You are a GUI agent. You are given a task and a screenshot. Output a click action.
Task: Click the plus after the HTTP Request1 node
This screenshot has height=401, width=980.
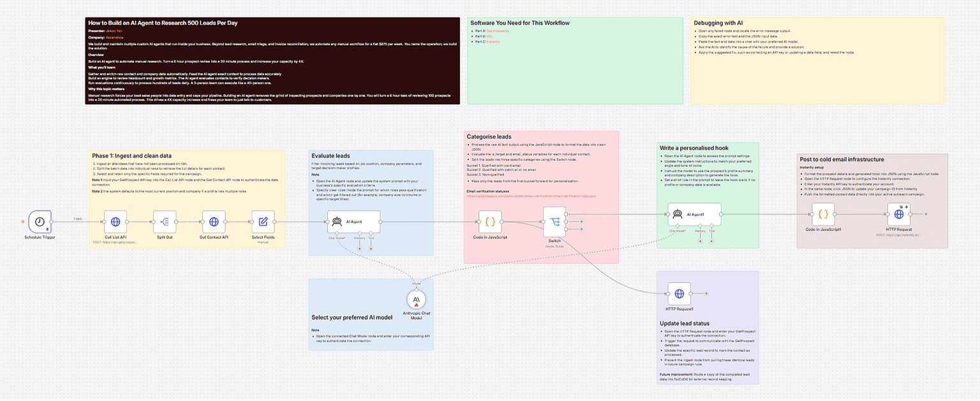click(706, 293)
